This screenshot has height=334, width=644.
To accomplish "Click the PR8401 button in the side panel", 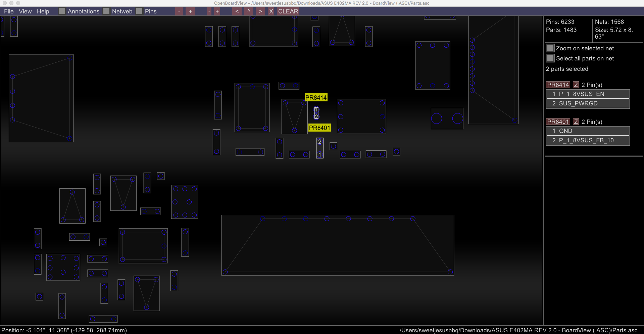I will (558, 122).
